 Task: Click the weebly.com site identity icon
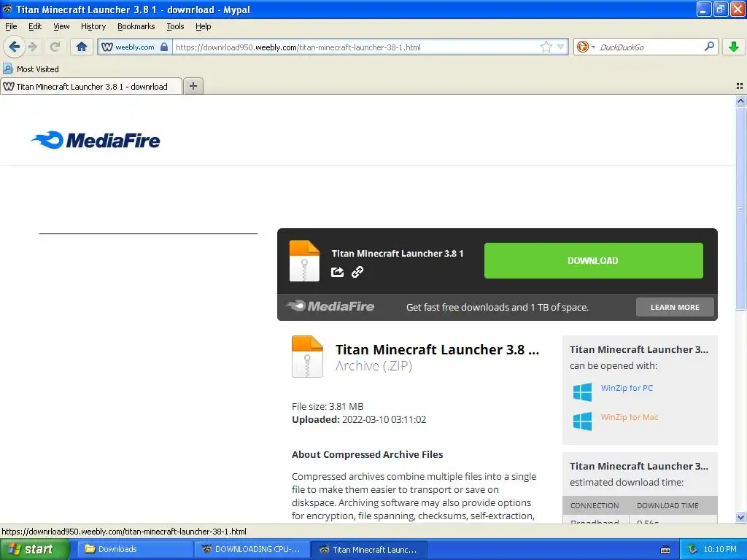(107, 47)
